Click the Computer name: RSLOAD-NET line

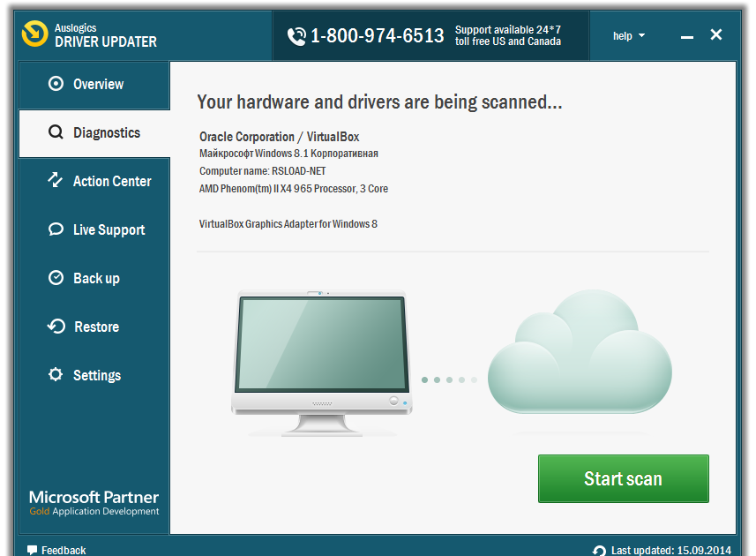(262, 171)
